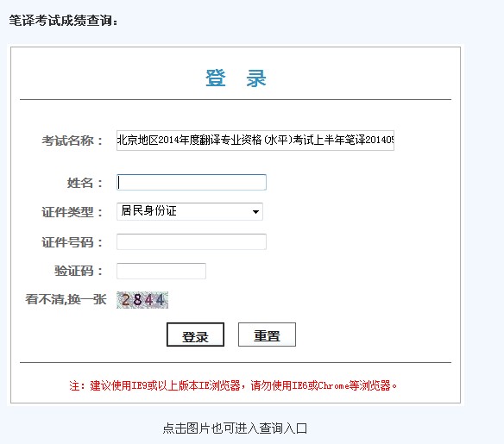This screenshot has width=504, height=444.
Task: Click the 重置 reset button
Action: 267,335
